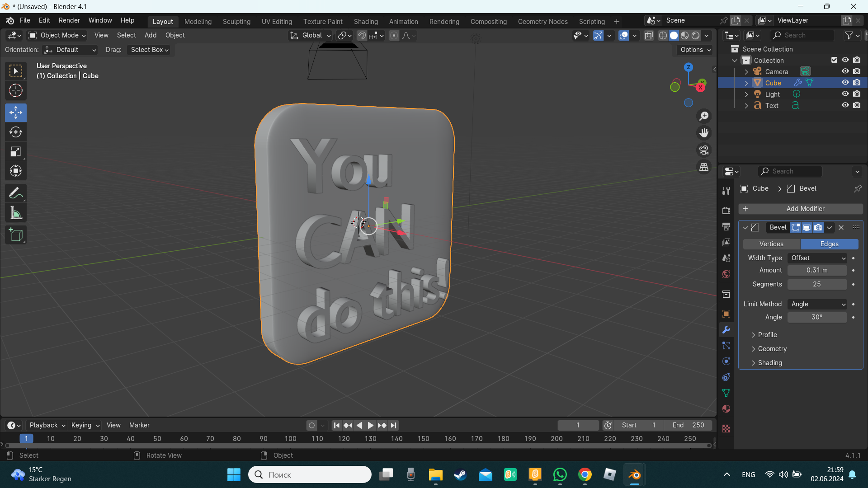Image resolution: width=868 pixels, height=488 pixels.
Task: Open Physics properties tab icon
Action: coord(726,361)
